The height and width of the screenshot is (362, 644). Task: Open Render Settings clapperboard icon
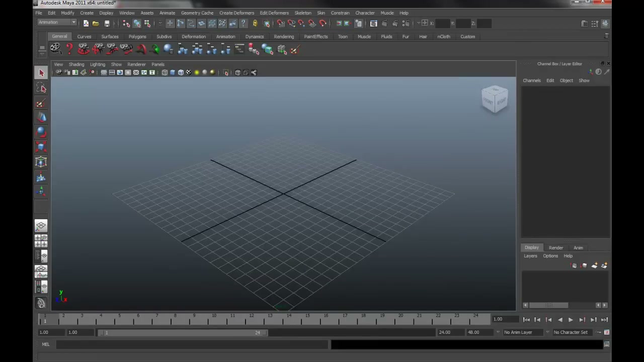click(x=406, y=23)
